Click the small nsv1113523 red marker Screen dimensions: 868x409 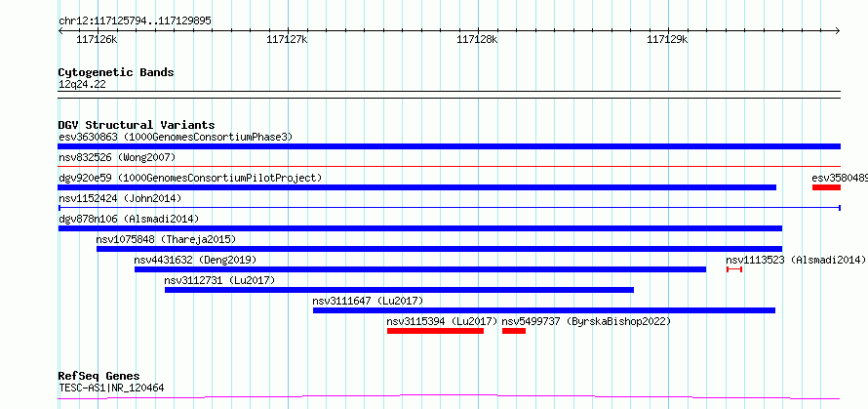point(734,269)
